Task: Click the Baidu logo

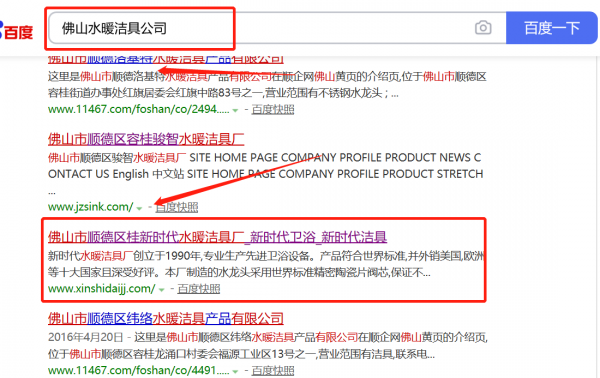Action: point(16,31)
